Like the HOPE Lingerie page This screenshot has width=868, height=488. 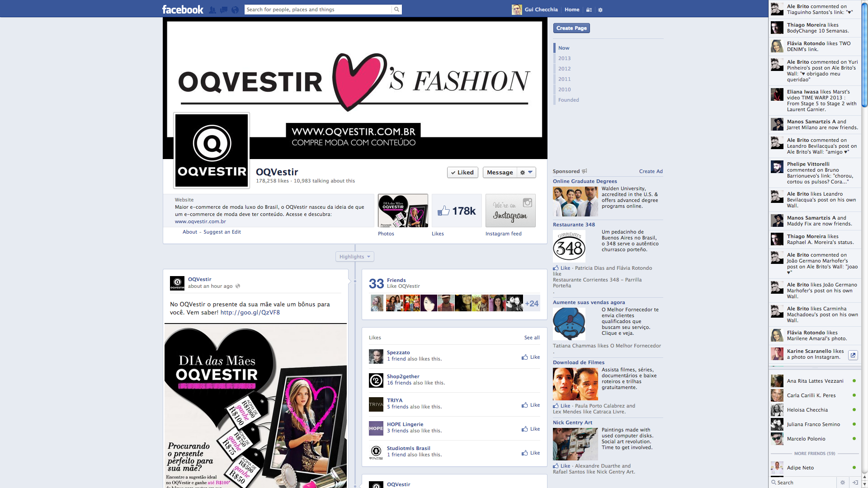pyautogui.click(x=531, y=429)
